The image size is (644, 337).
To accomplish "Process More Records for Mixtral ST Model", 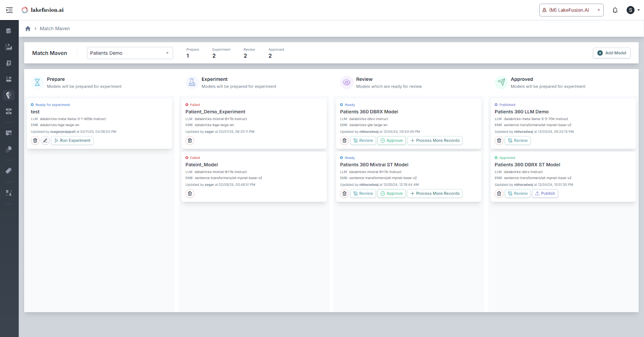I will (x=435, y=194).
